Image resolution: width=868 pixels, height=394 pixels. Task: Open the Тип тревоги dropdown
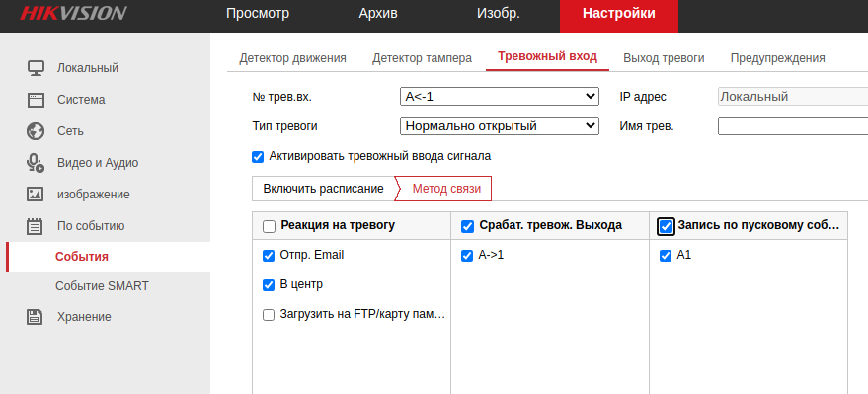[500, 125]
